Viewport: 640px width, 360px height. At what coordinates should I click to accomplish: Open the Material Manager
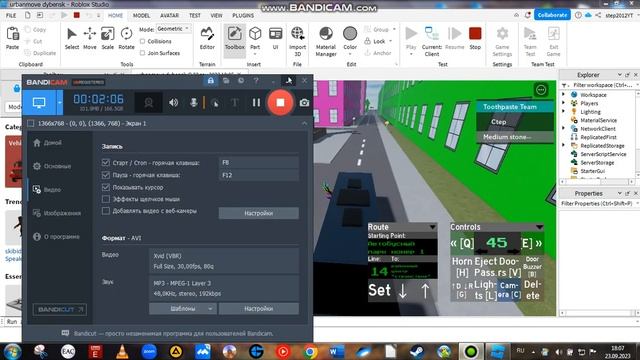326,41
